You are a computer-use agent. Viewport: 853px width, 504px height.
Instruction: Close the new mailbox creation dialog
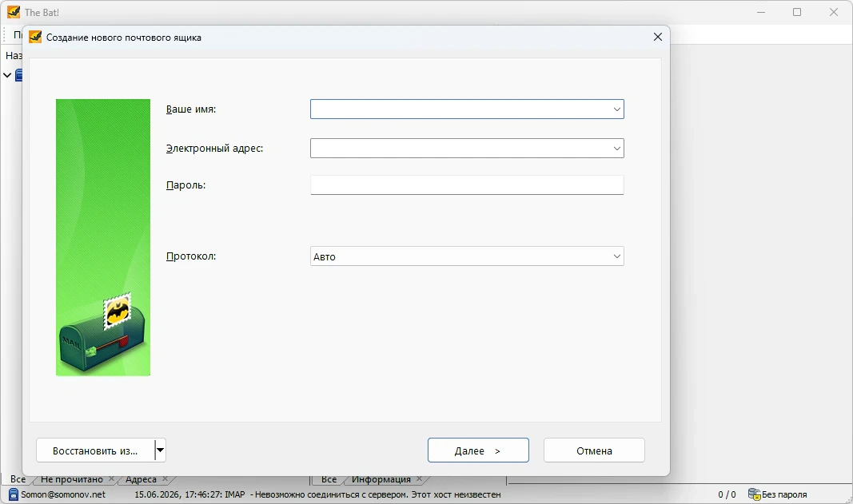[x=658, y=37]
